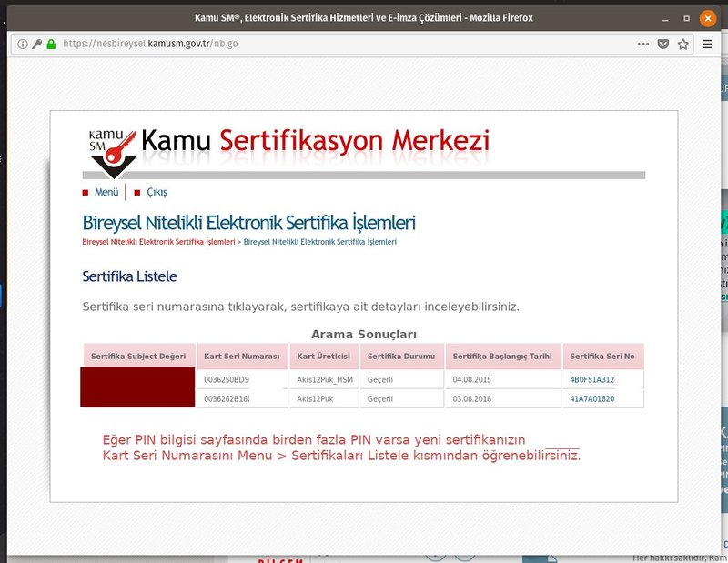This screenshot has height=563, width=728.
Task: Open the Menü link
Action: pos(106,192)
